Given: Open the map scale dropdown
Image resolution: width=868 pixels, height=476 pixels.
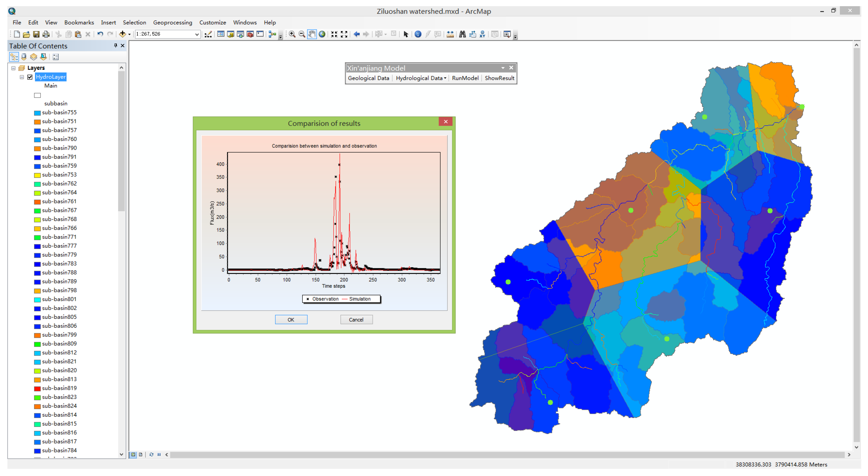Looking at the screenshot, I should (197, 34).
